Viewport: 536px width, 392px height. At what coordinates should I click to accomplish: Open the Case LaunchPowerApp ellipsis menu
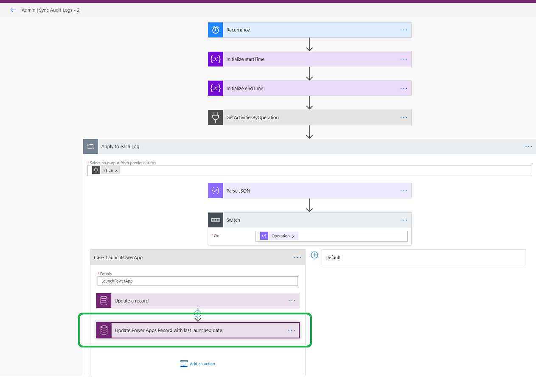point(297,257)
